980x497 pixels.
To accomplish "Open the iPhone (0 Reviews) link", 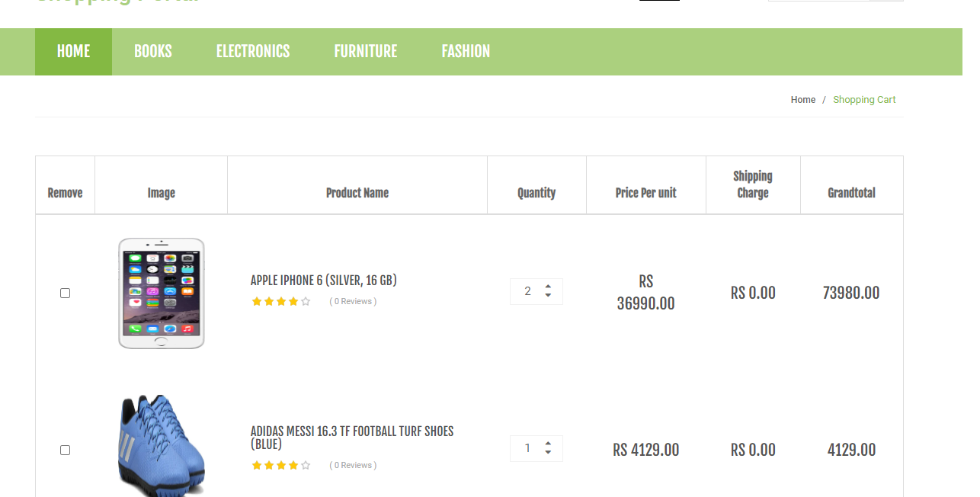I will 353,302.
